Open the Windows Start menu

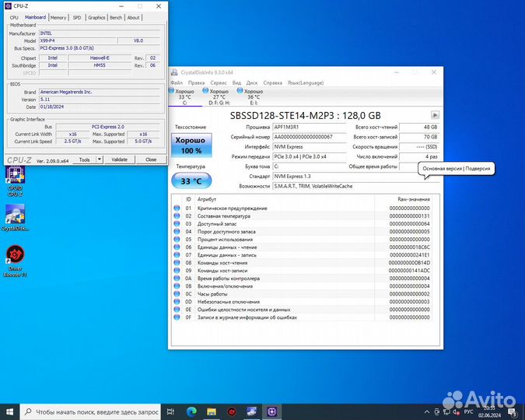pos(9,411)
